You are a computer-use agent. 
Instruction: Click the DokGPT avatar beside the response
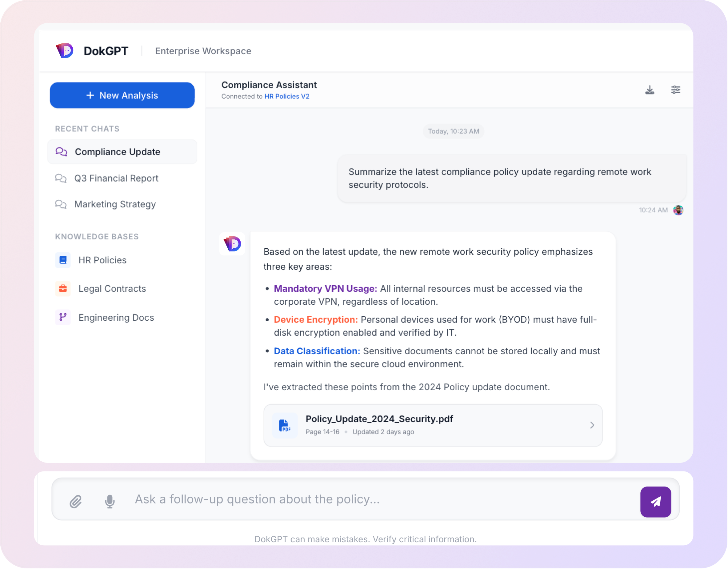pyautogui.click(x=232, y=244)
